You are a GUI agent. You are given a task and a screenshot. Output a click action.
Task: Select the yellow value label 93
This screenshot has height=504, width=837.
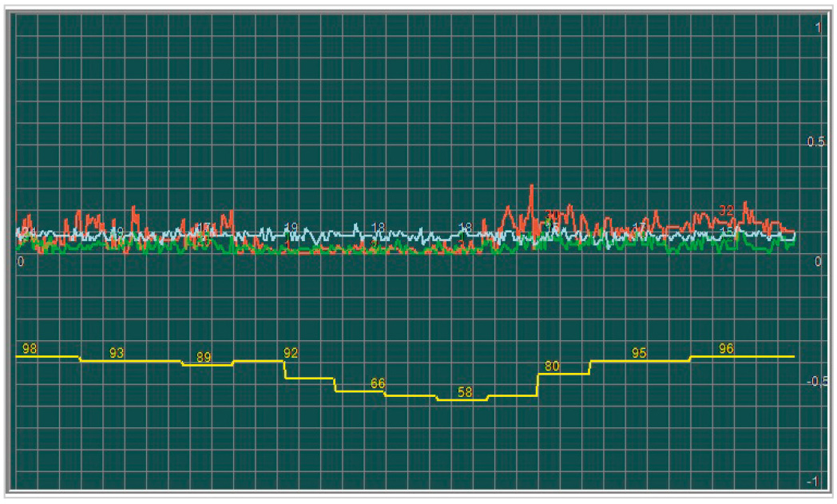(x=117, y=354)
